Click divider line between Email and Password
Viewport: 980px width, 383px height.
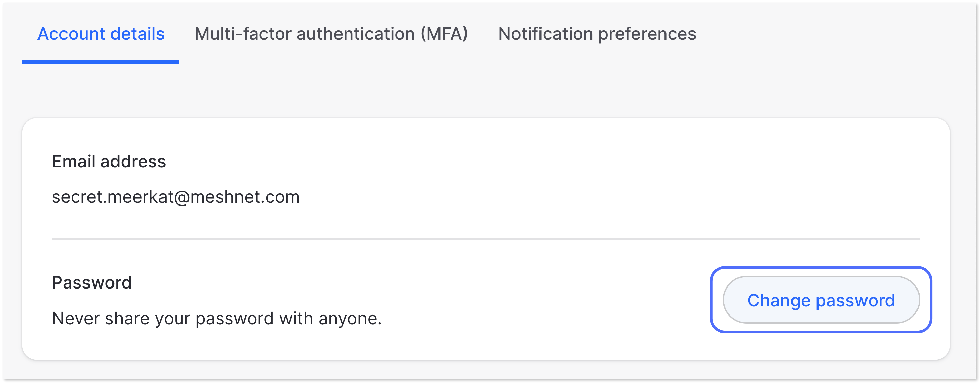pyautogui.click(x=485, y=239)
